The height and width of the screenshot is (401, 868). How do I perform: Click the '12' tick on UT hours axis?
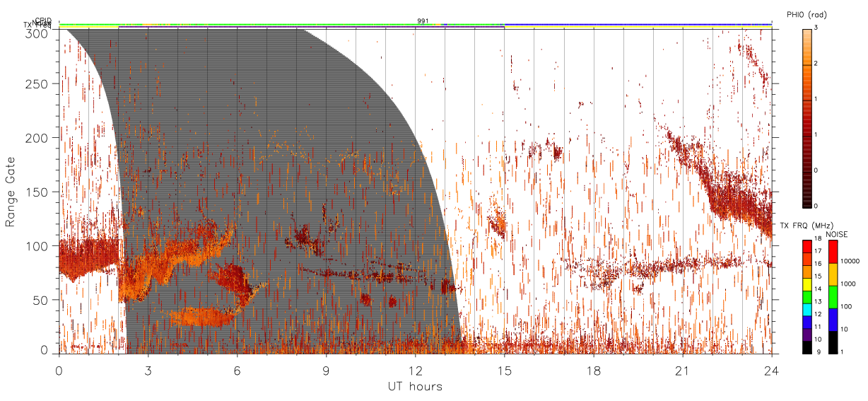pos(416,371)
